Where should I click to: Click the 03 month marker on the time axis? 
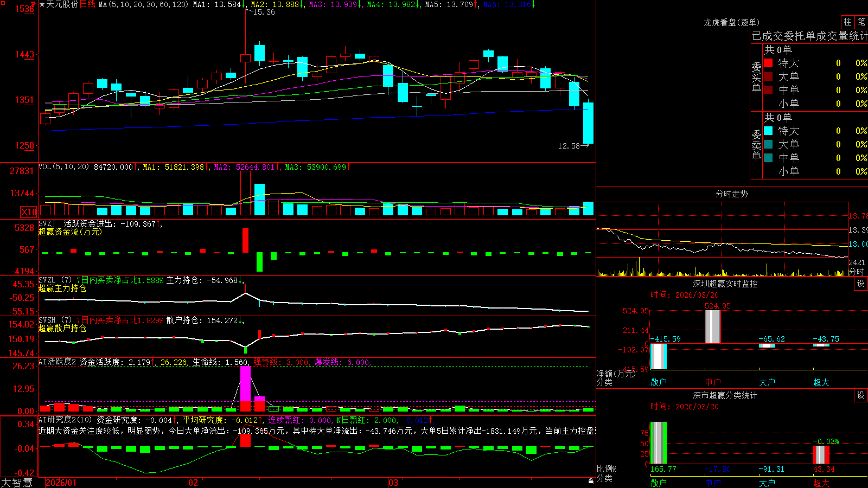393,483
